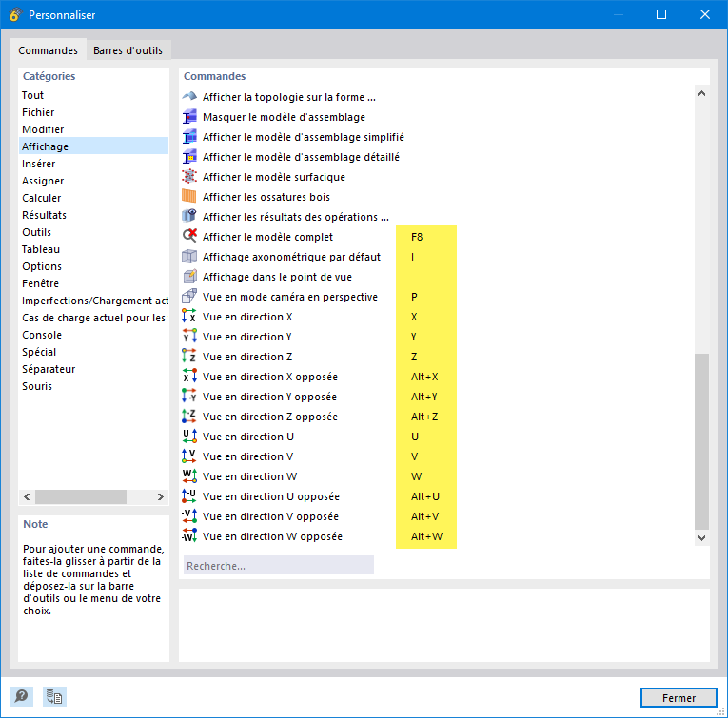Switch to the Barres d'outils tab
Screen dimensions: 728x718
[x=128, y=50]
